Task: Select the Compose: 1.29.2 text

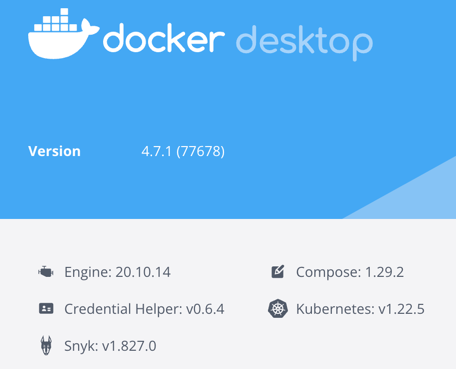Action: [x=350, y=272]
